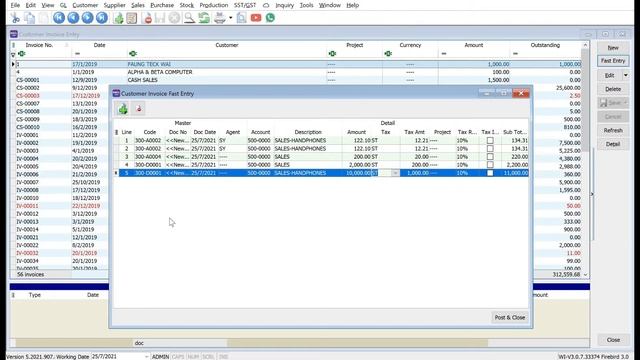Tick Tax Inclusive checkbox on line 2
This screenshot has width=640, height=360.
click(x=490, y=149)
